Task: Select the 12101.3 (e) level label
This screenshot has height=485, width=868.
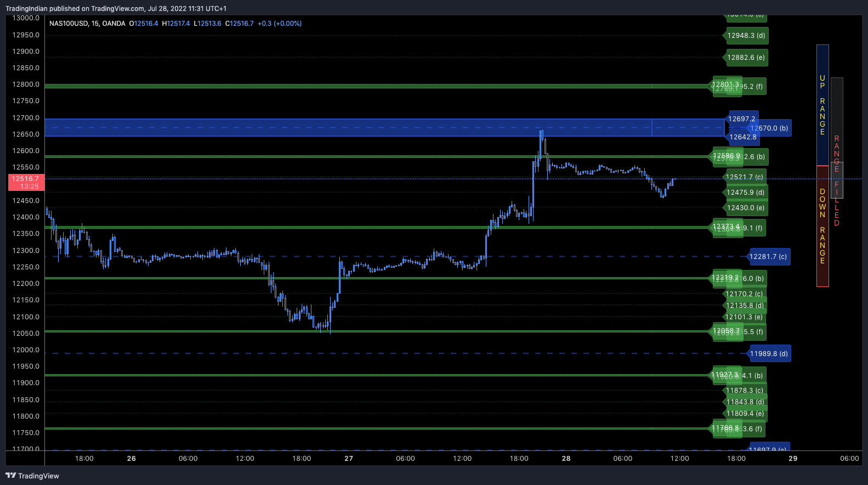Action: [745, 317]
